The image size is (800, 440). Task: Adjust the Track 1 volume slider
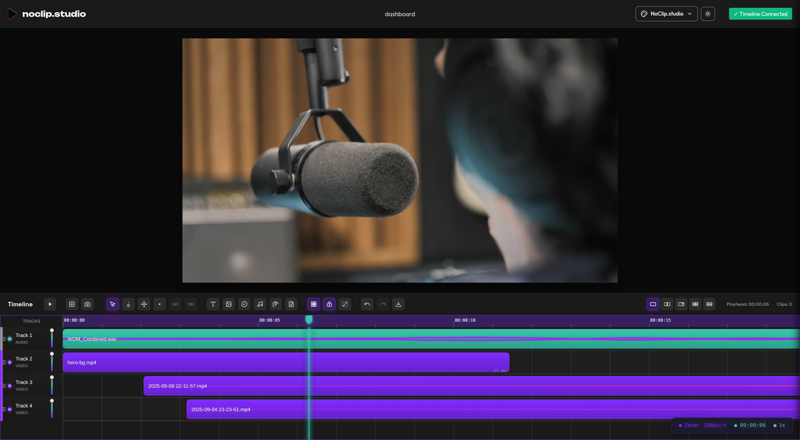coord(52,338)
